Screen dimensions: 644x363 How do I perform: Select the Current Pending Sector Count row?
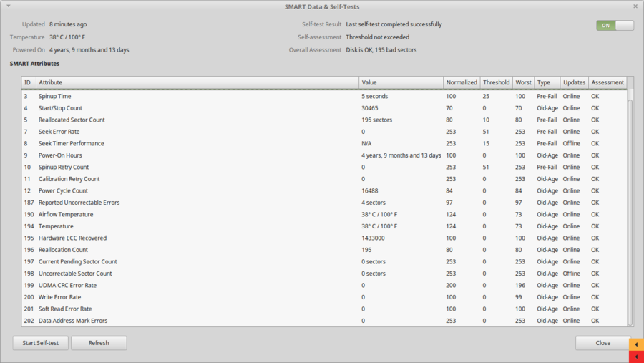click(324, 262)
